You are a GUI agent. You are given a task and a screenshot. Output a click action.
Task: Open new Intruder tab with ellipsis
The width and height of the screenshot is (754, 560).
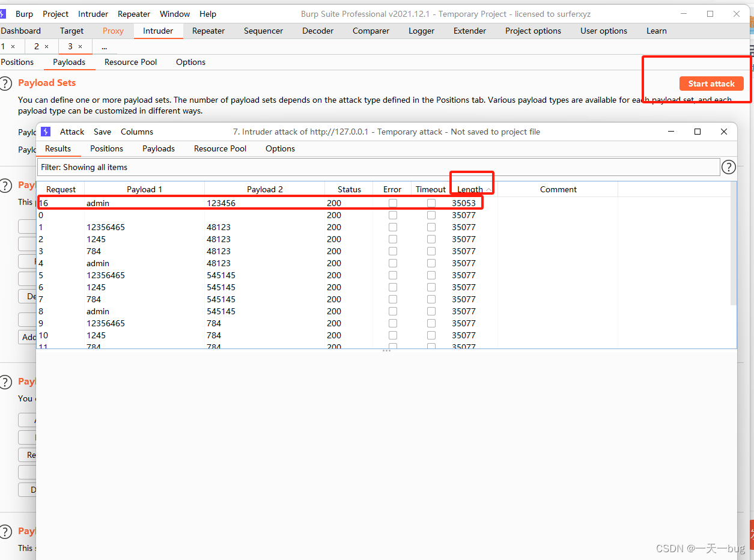click(x=104, y=46)
